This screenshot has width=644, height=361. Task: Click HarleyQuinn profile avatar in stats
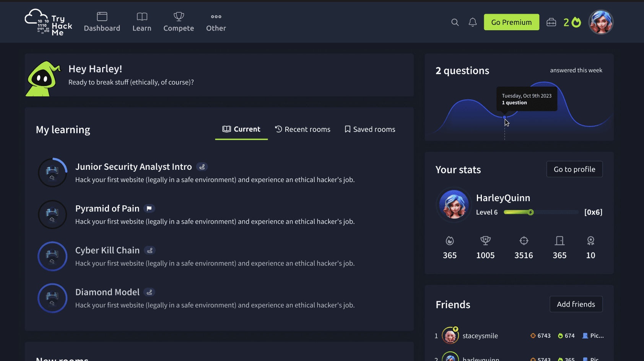coord(454,205)
